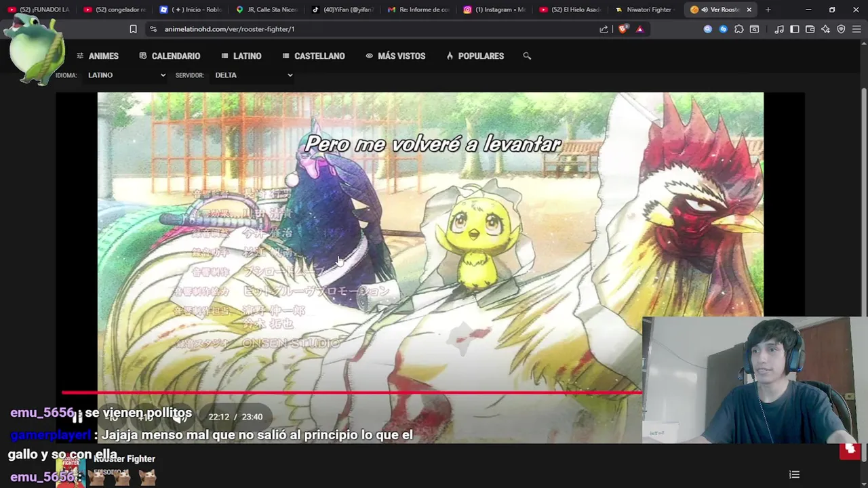Viewport: 868px width, 488px height.
Task: Open the Leo AI sparkle icon
Action: click(x=825, y=29)
